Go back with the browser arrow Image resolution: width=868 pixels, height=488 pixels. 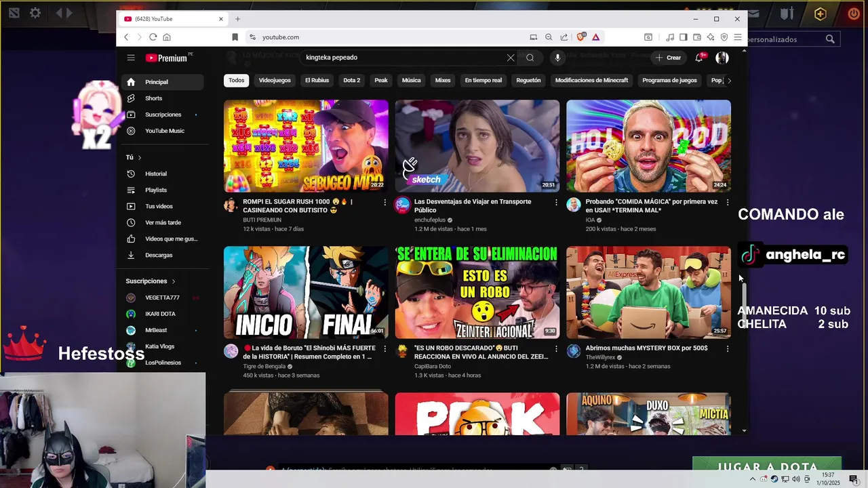coord(126,37)
